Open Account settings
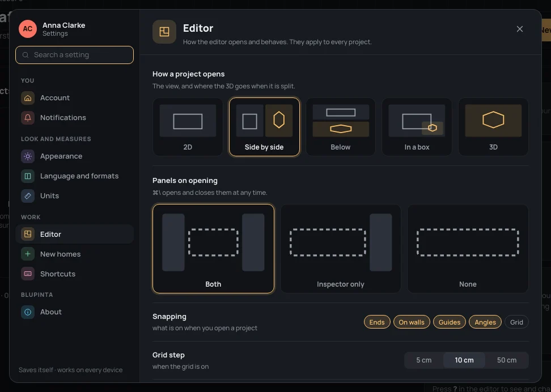Screen dimensions: 551x392 coord(74,98)
